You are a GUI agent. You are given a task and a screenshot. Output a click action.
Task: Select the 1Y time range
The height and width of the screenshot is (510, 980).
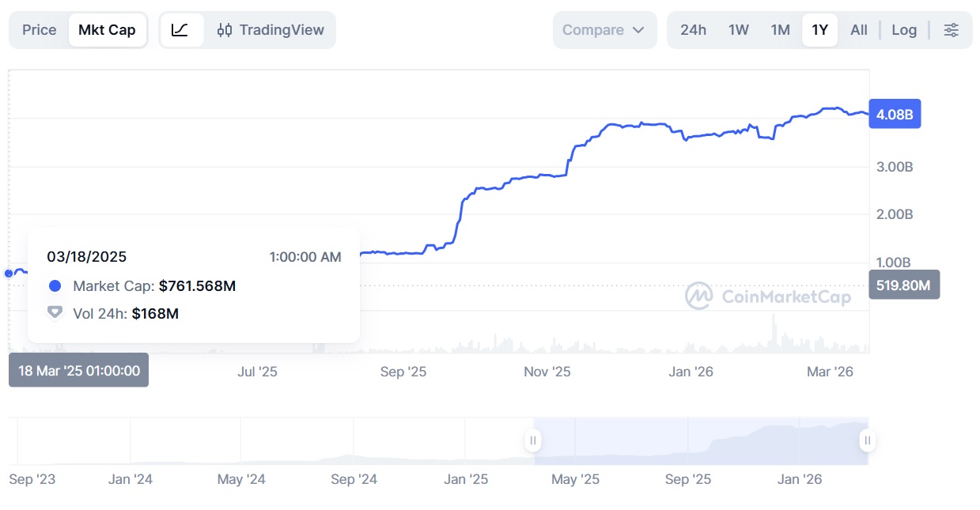[819, 30]
